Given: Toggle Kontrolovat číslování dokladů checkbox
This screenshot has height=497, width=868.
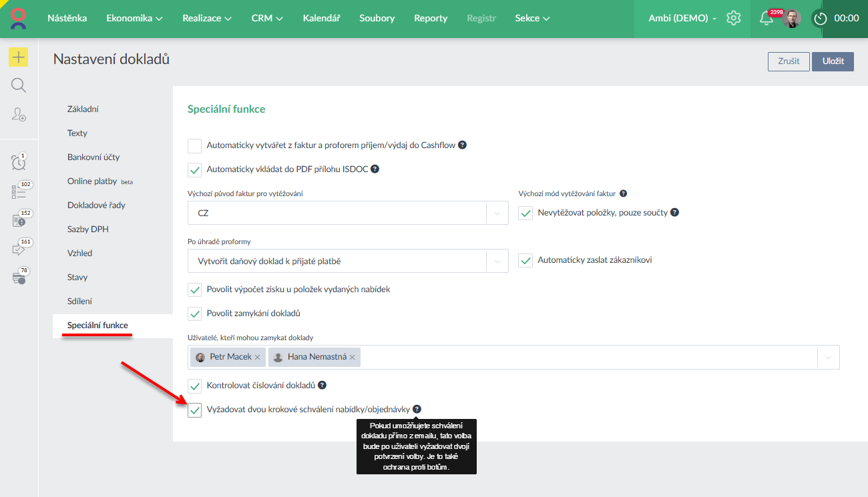Looking at the screenshot, I should pyautogui.click(x=194, y=386).
